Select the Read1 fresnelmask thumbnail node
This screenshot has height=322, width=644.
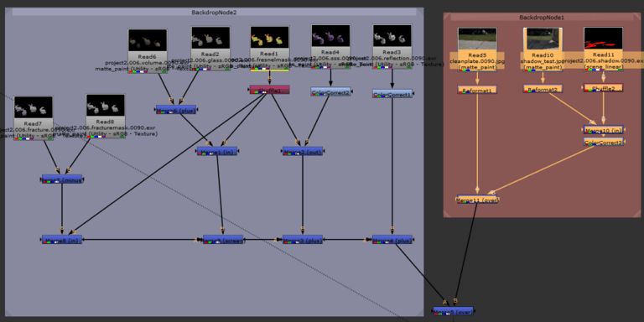(x=270, y=49)
